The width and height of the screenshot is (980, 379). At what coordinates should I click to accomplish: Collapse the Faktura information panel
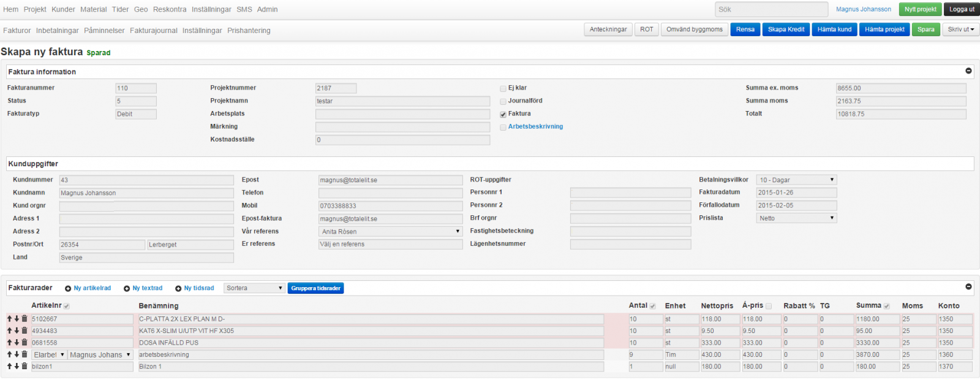click(968, 71)
